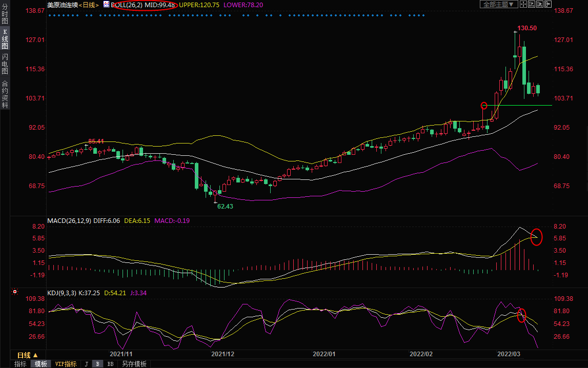Switch to 闪电图 side tab
This screenshot has height=368, width=588.
(x=5, y=64)
